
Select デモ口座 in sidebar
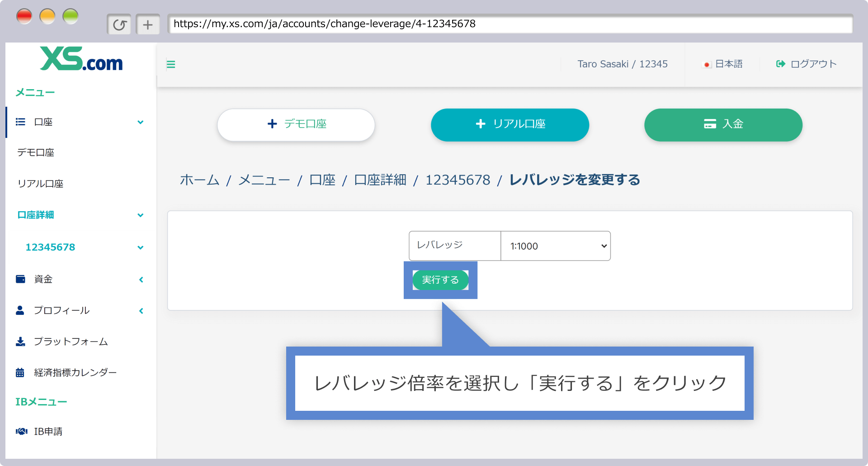[36, 152]
